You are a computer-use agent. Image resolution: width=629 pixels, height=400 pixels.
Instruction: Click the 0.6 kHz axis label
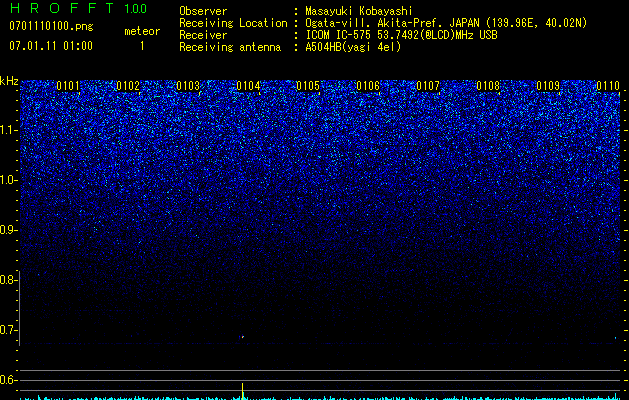9,380
